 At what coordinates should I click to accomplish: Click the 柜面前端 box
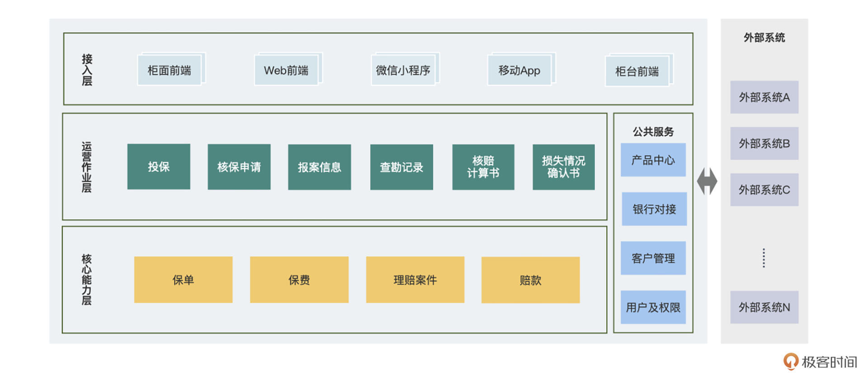(x=170, y=70)
